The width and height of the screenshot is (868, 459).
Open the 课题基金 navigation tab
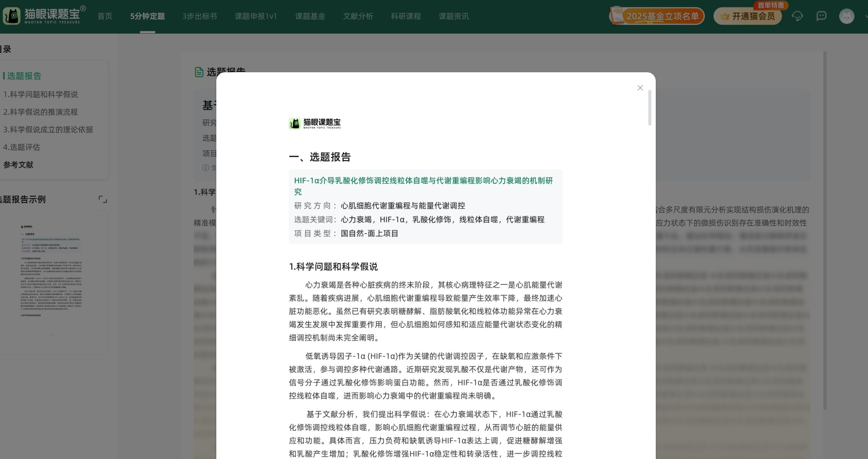click(x=310, y=16)
